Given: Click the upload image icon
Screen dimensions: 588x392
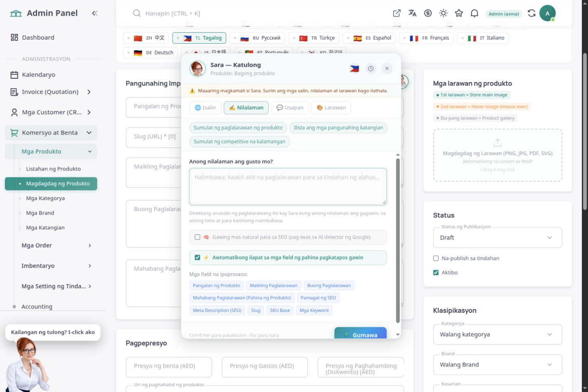Looking at the screenshot, I should [498, 142].
